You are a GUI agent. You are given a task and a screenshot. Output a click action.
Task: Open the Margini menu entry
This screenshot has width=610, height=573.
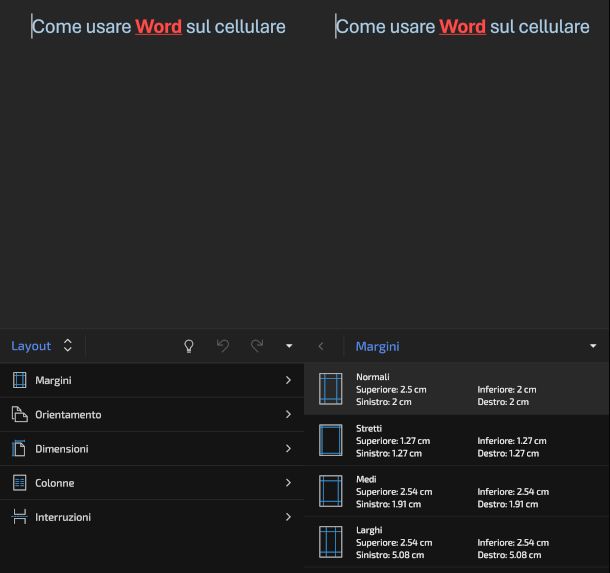pos(152,380)
